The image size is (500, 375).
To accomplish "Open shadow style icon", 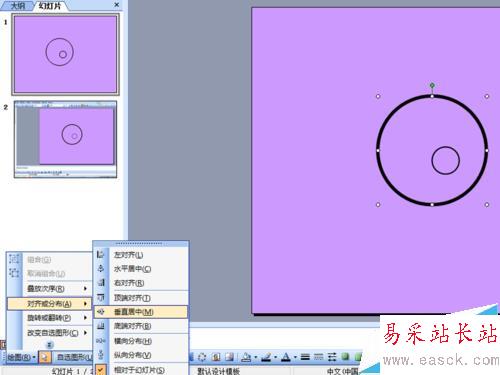I will (x=345, y=357).
